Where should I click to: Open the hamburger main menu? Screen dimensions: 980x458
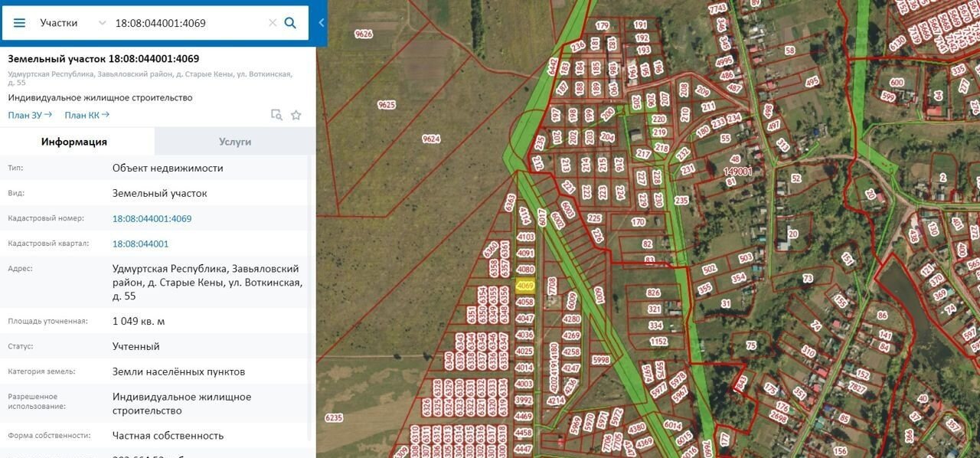coord(20,23)
